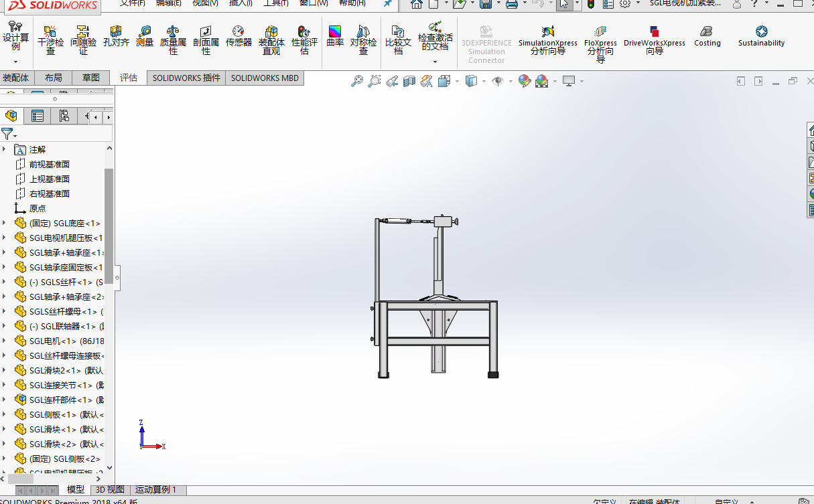This screenshot has width=814, height=504.
Task: Expand the 注解 annotations folder
Action: 4,150
